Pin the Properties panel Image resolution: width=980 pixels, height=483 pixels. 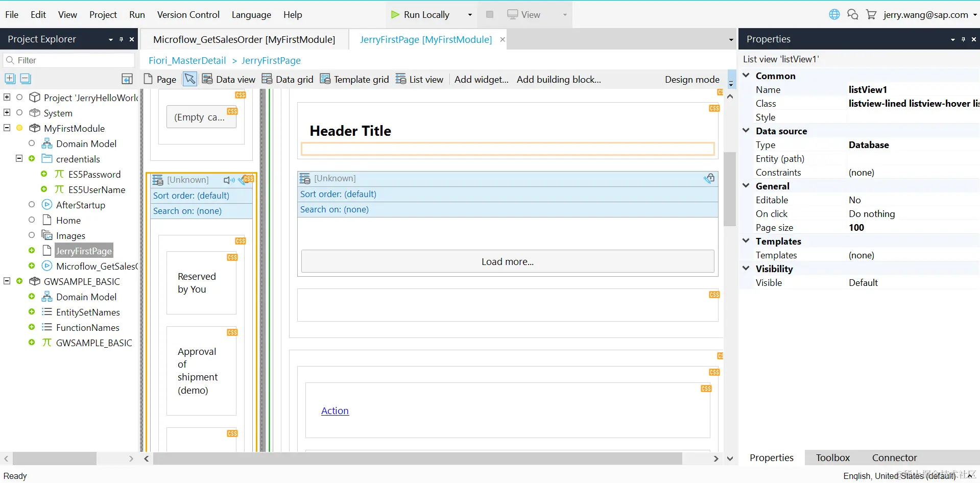(x=963, y=39)
